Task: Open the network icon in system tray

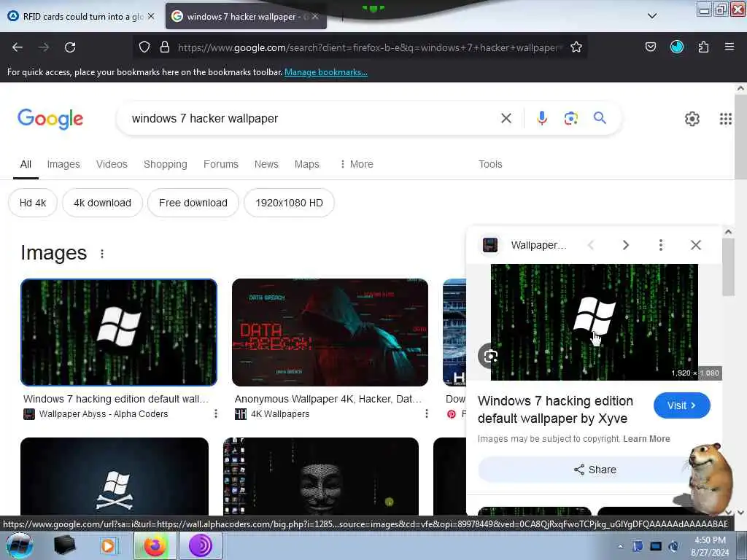Action: click(656, 546)
